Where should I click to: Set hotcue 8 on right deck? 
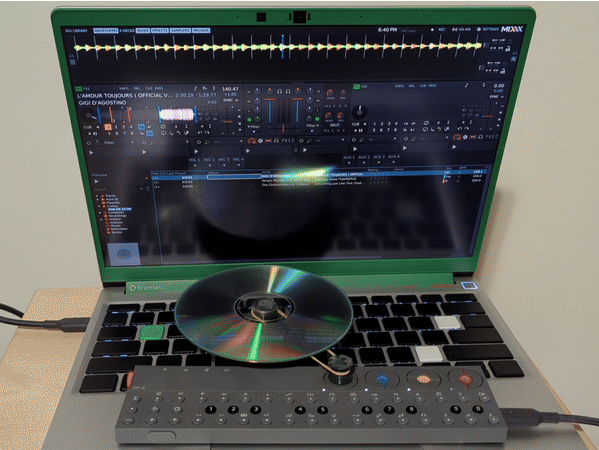pyautogui.click(x=396, y=130)
